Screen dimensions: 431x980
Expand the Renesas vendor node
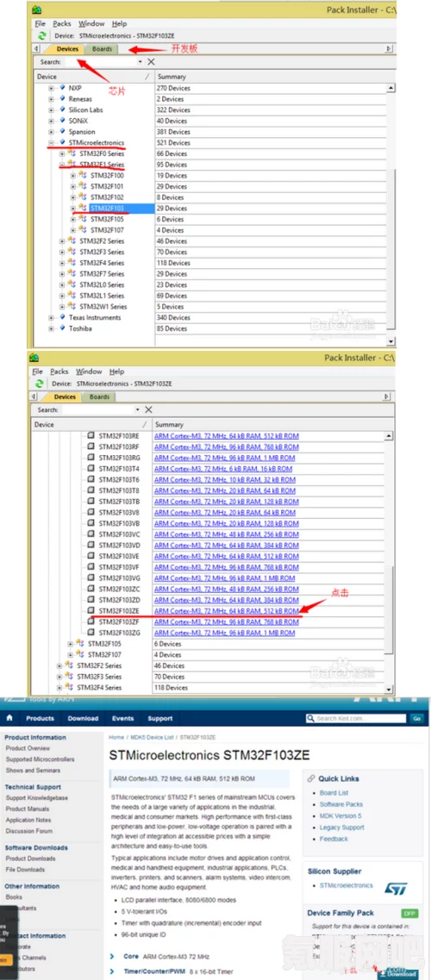click(x=51, y=99)
